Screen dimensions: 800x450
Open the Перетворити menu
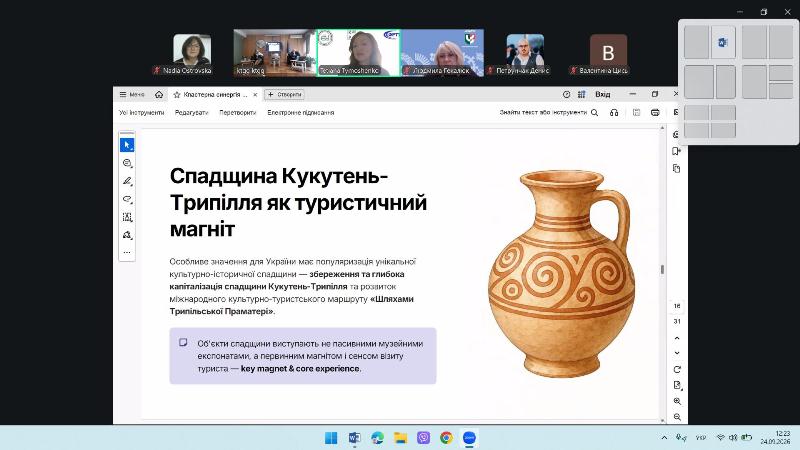[238, 113]
